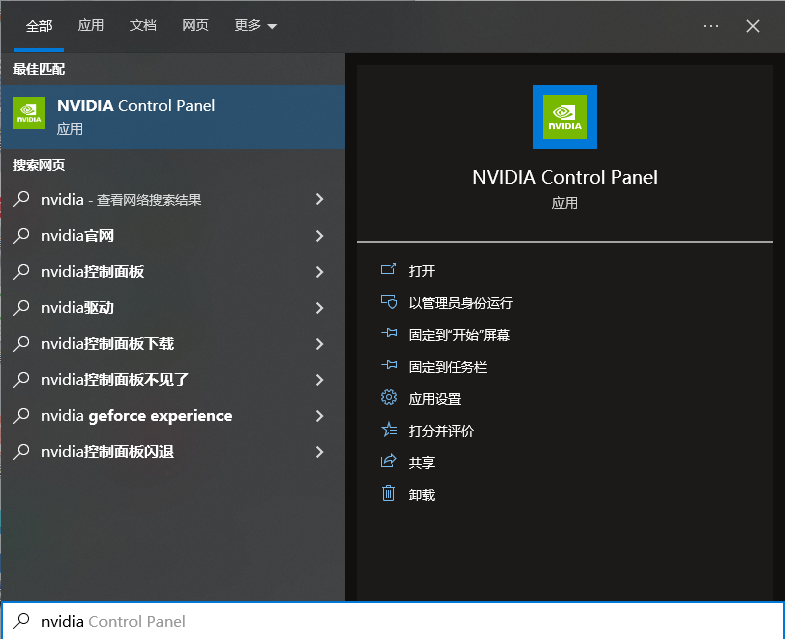The image size is (785, 639).
Task: Expand arrow for nvidia控制面板不见了 suggestion
Action: point(320,380)
